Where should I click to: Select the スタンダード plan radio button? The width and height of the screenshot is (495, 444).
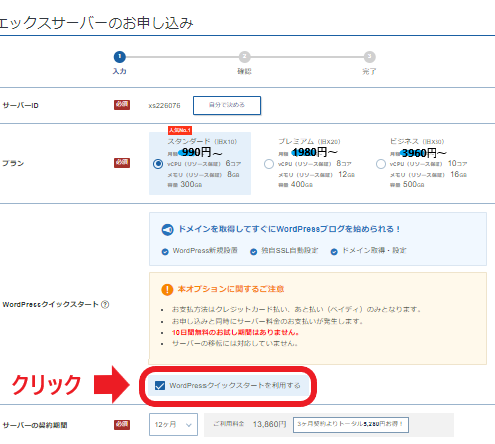click(158, 164)
